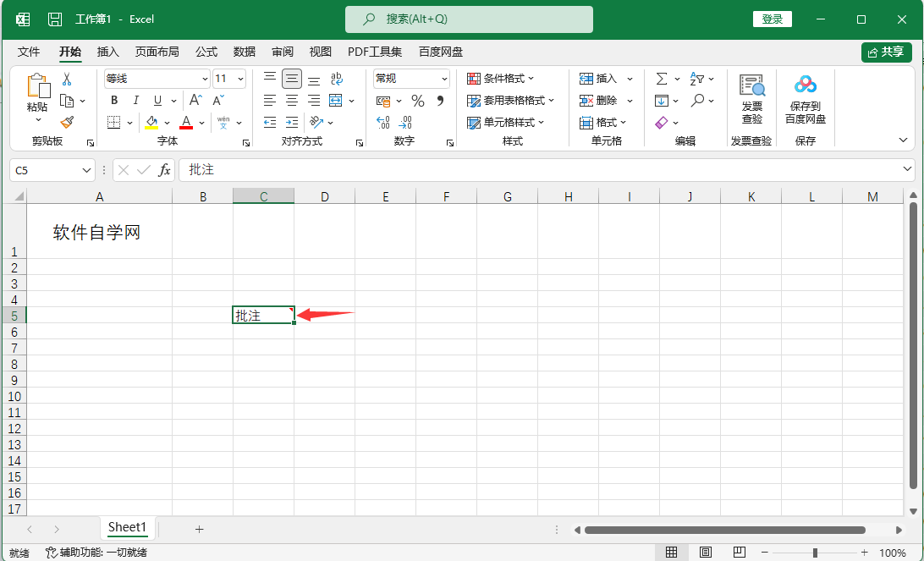Increase font size with the larger A icon
This screenshot has height=561, width=924.
(195, 100)
